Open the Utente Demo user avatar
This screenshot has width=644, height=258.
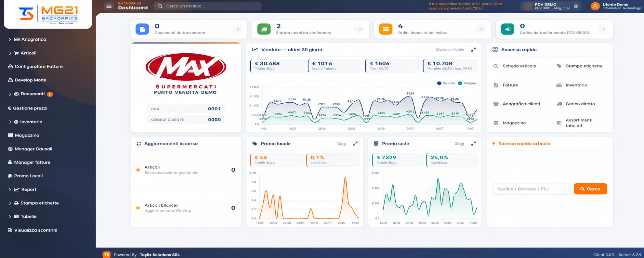595,6
